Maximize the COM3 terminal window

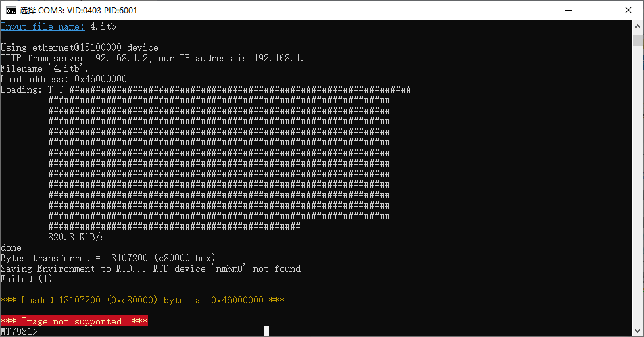(x=598, y=11)
